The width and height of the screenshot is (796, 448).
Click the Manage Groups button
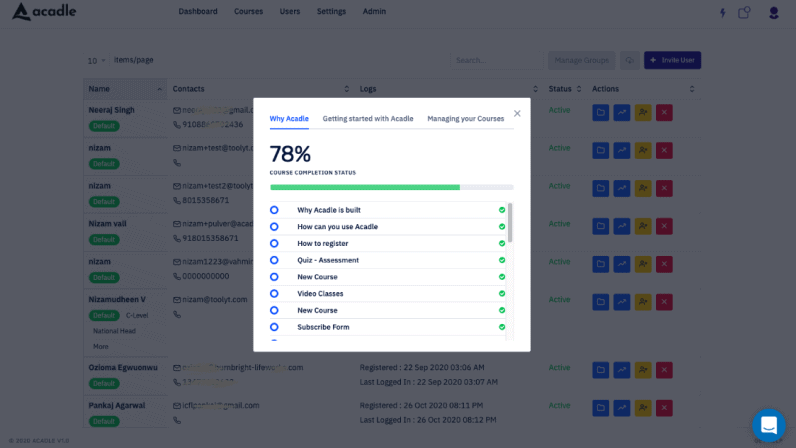click(582, 60)
